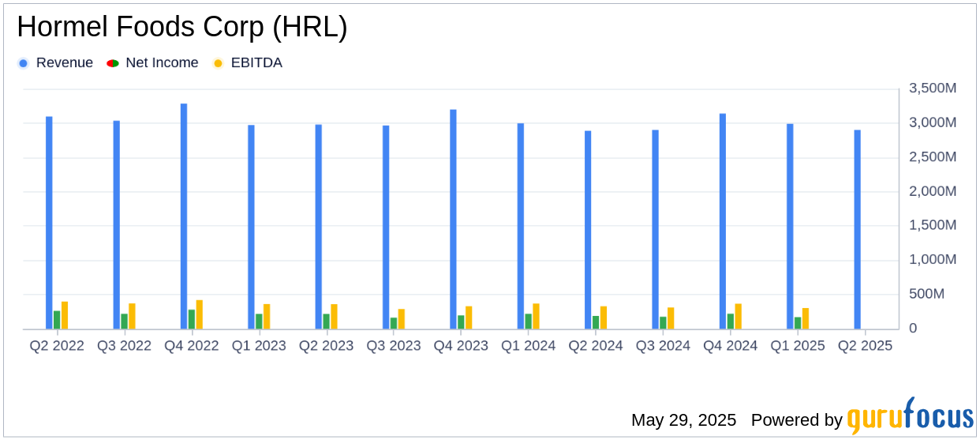The height and width of the screenshot is (440, 980).
Task: Click the Q2 2022 axis label
Action: coord(57,346)
